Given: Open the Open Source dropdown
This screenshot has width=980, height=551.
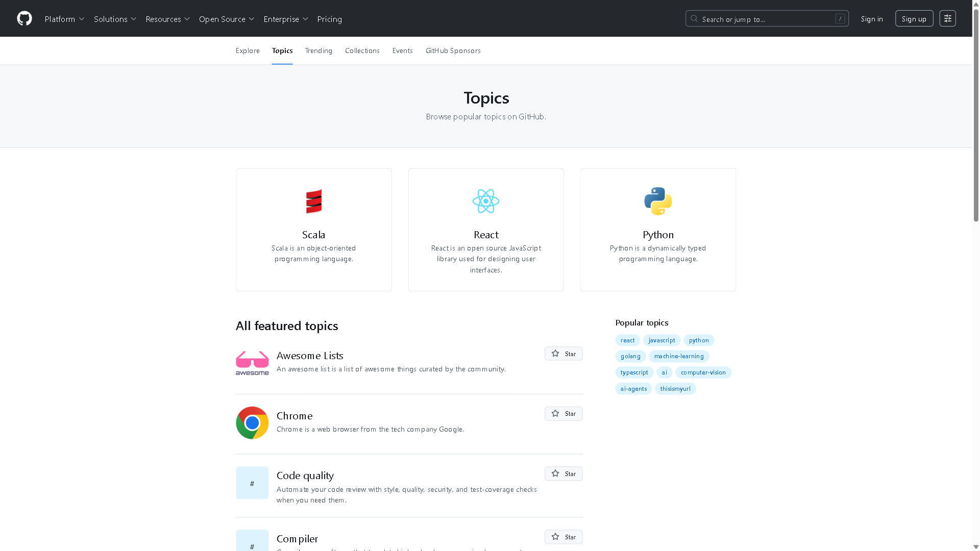Looking at the screenshot, I should tap(227, 19).
